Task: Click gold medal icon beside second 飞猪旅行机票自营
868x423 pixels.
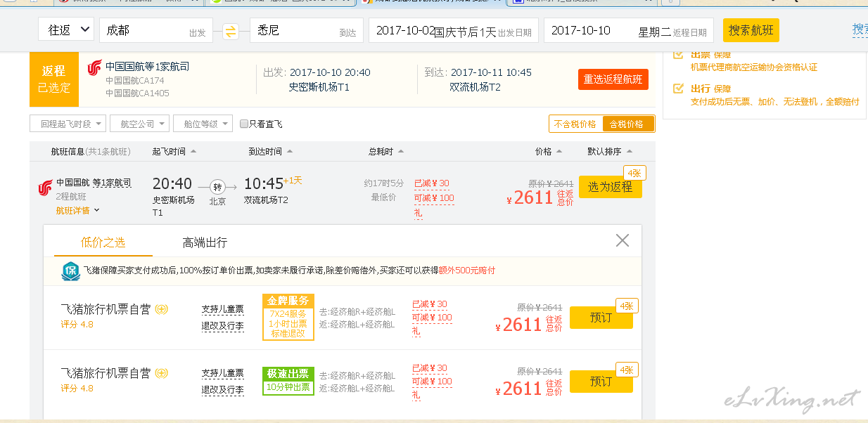Action: coord(161,373)
